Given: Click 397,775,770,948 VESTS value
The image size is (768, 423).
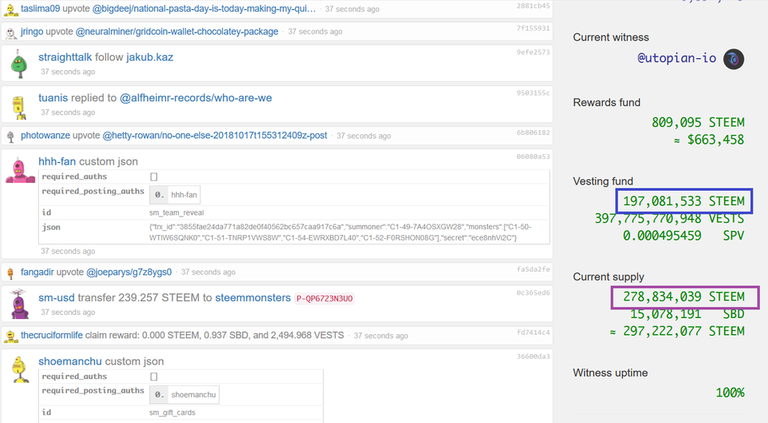Looking at the screenshot, I should click(x=669, y=219).
